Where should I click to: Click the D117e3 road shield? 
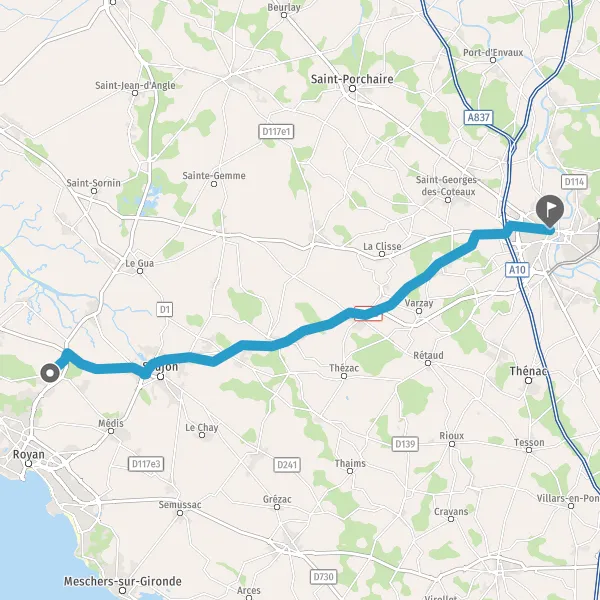[146, 464]
